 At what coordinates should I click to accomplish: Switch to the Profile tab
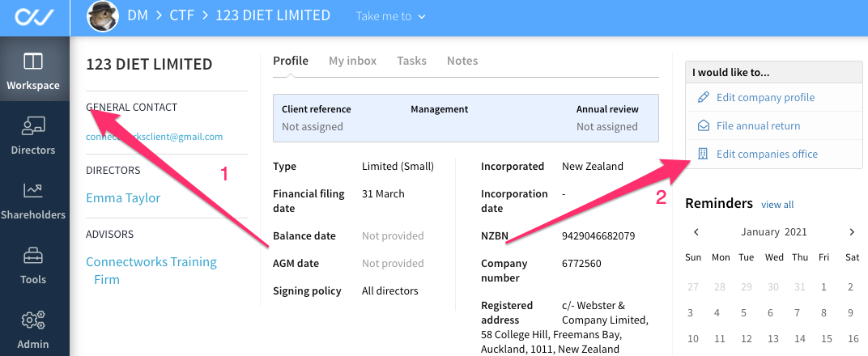pyautogui.click(x=291, y=61)
